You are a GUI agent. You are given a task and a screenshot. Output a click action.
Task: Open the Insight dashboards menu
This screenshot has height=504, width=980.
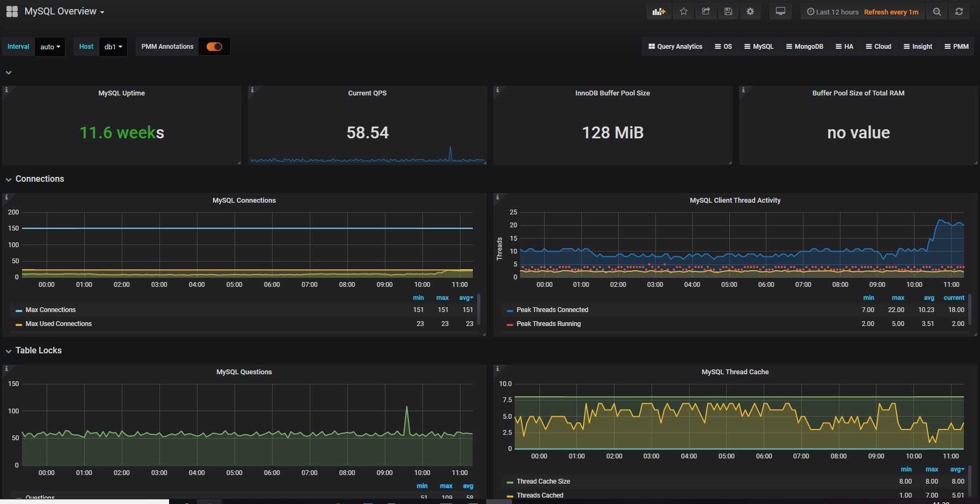[918, 47]
